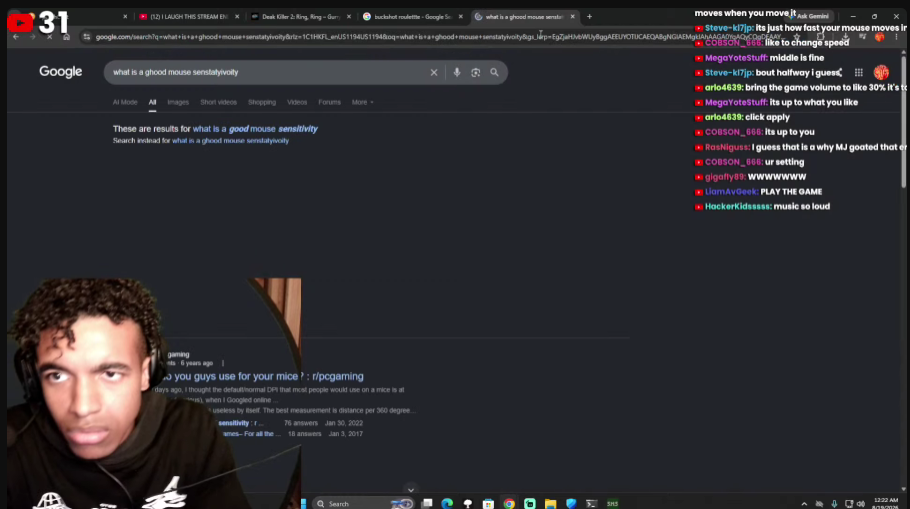Close the "buckshot roulettte" tab
This screenshot has width=910, height=509.
[x=461, y=17]
